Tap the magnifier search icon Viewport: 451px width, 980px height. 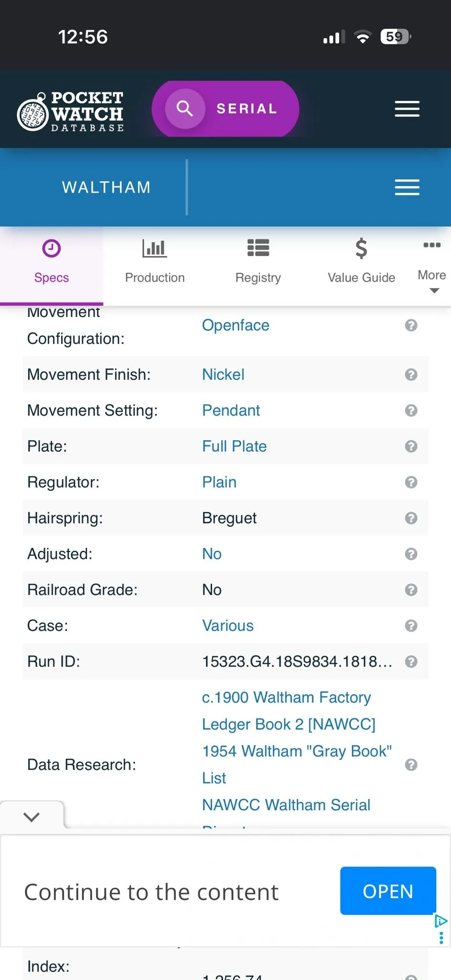[185, 109]
